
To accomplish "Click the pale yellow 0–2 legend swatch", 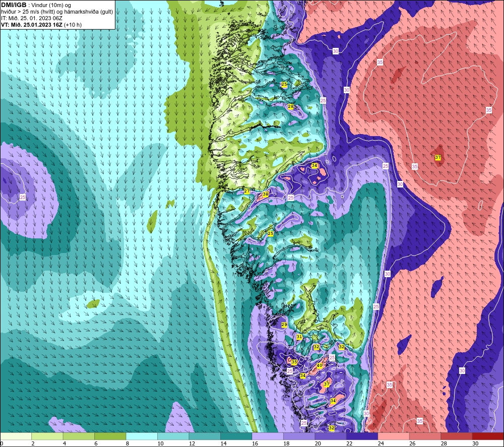I will point(16,436).
